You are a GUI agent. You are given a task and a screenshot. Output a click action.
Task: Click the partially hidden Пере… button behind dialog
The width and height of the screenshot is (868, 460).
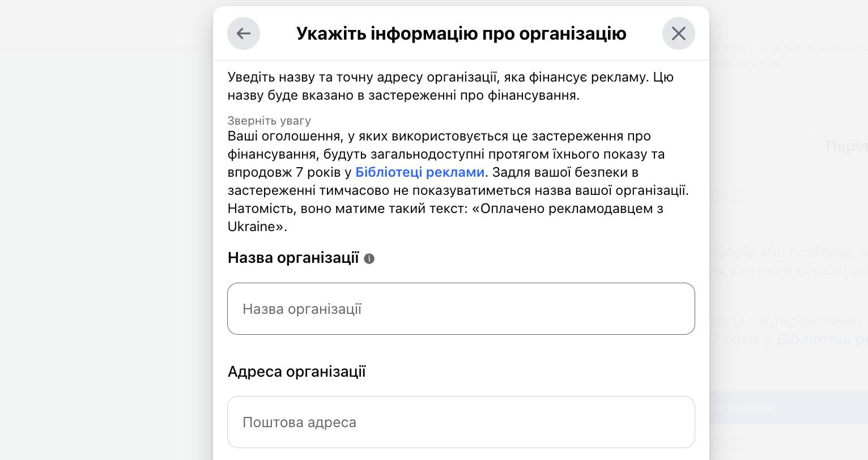coord(845,146)
